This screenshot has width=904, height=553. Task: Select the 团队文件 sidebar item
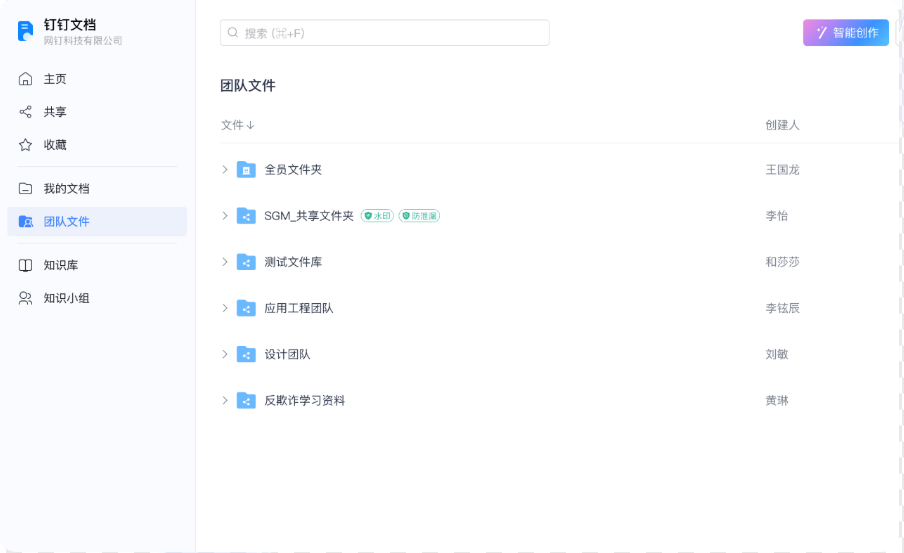[x=97, y=221]
